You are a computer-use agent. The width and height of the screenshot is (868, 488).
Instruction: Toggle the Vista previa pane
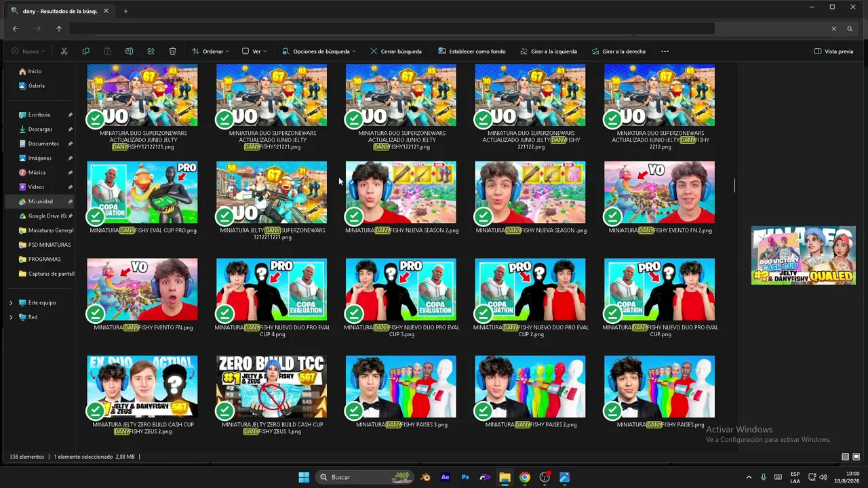[x=833, y=52]
